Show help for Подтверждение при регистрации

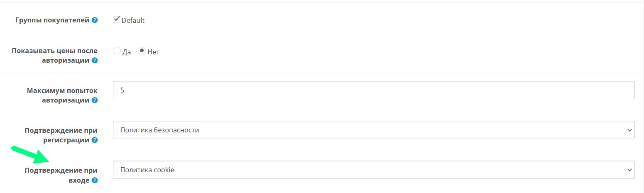tap(95, 140)
